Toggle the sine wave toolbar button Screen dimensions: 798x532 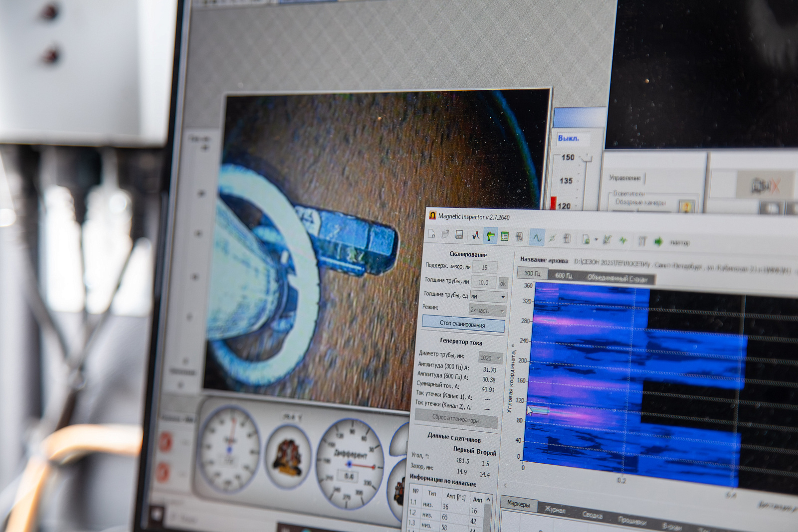point(537,238)
